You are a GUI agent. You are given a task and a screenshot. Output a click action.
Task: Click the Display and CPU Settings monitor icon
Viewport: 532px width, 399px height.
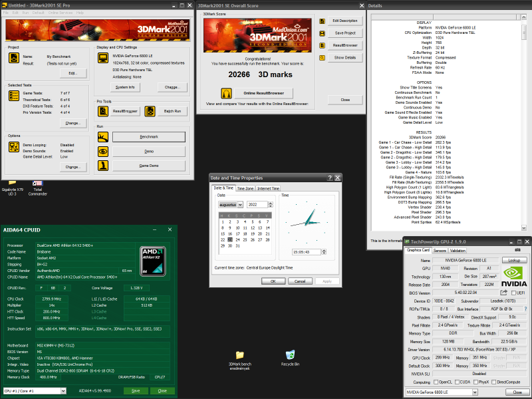click(103, 58)
